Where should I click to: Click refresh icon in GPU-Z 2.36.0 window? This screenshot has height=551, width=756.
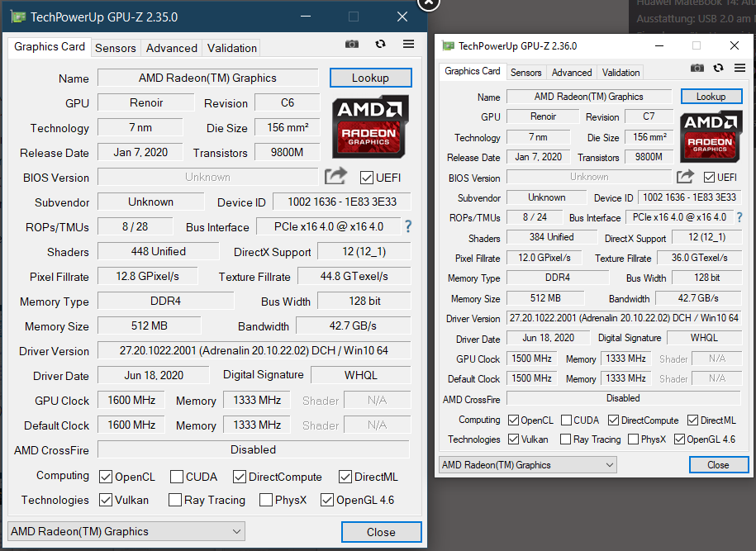pyautogui.click(x=718, y=68)
